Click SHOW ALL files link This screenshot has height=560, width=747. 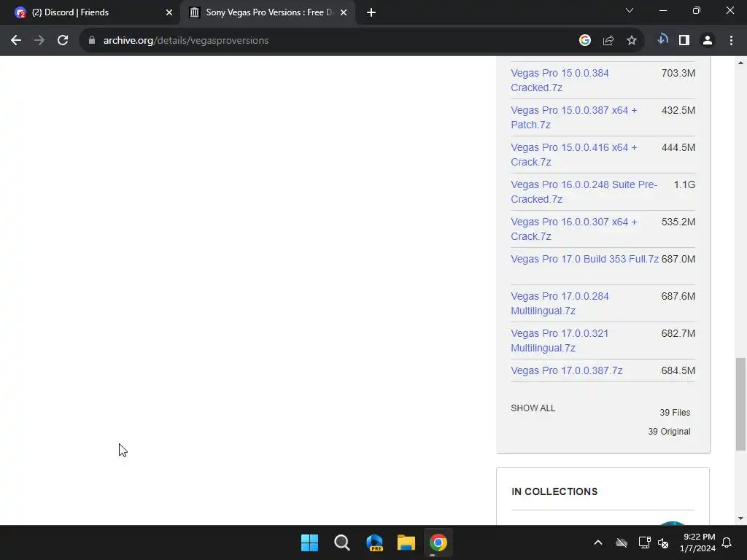pyautogui.click(x=533, y=408)
